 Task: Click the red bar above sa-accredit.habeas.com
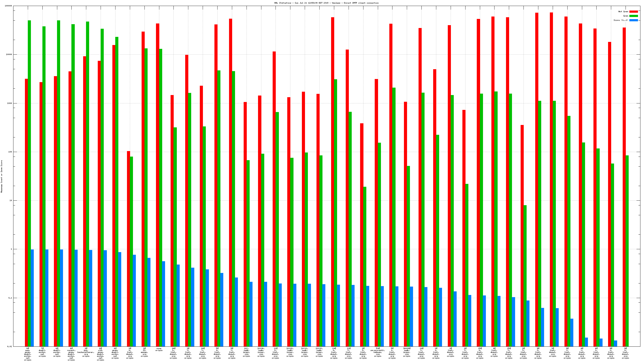pyautogui.click(x=376, y=212)
